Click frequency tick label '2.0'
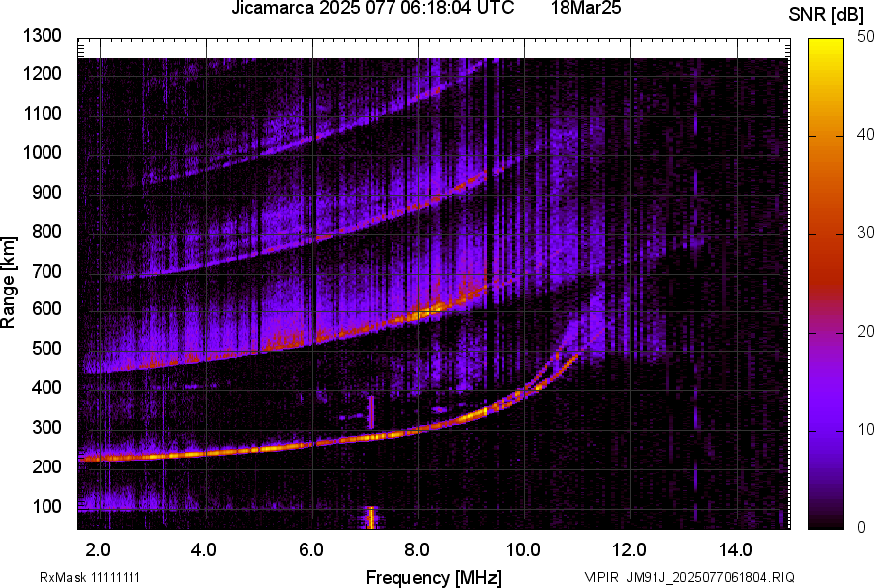874x588 pixels. (98, 550)
